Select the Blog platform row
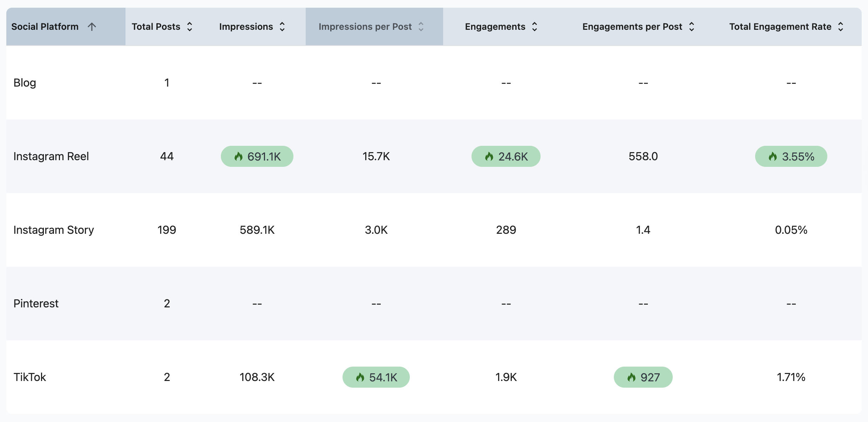Viewport: 868px width, 422px height. pyautogui.click(x=25, y=83)
